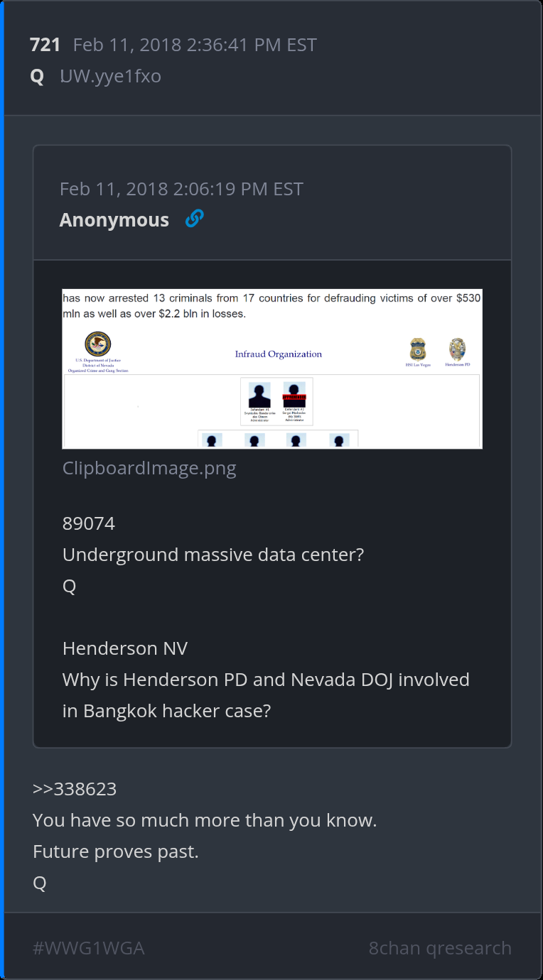543x980 pixels.
Task: Click Defendant #1 silhouette photo in chart
Action: (259, 395)
